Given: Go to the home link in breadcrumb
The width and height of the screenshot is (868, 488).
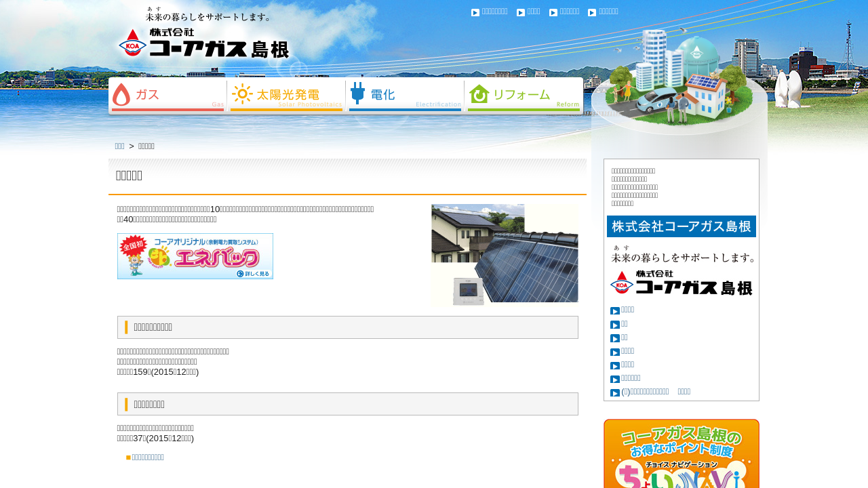Looking at the screenshot, I should (x=119, y=146).
